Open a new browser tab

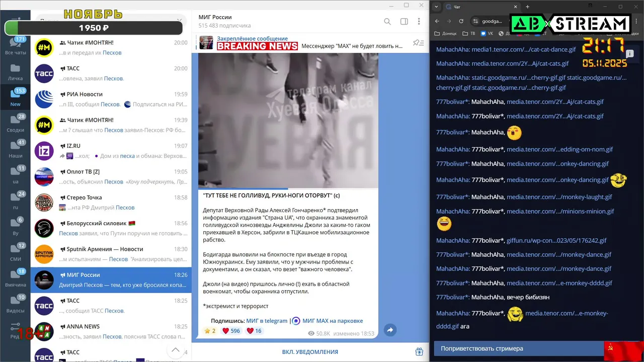click(527, 7)
